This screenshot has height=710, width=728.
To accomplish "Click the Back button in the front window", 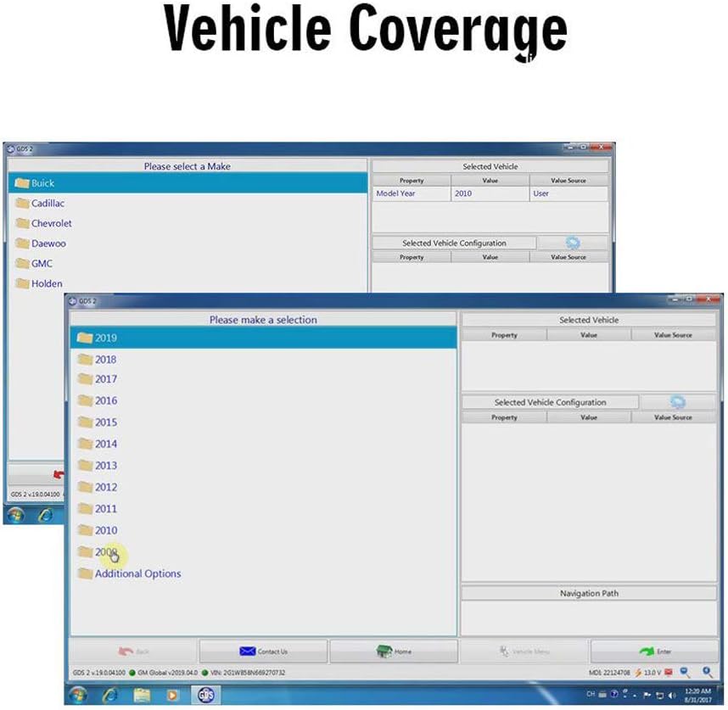I will click(x=133, y=651).
